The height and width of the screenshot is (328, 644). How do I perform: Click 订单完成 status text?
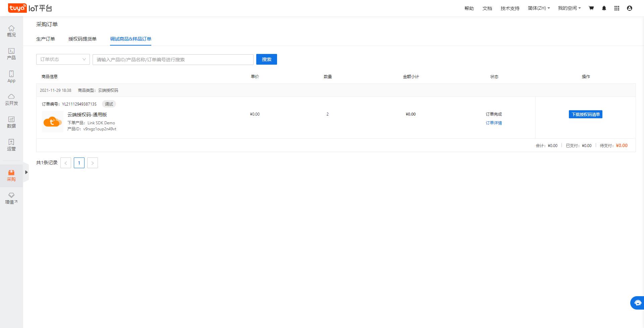click(x=494, y=114)
